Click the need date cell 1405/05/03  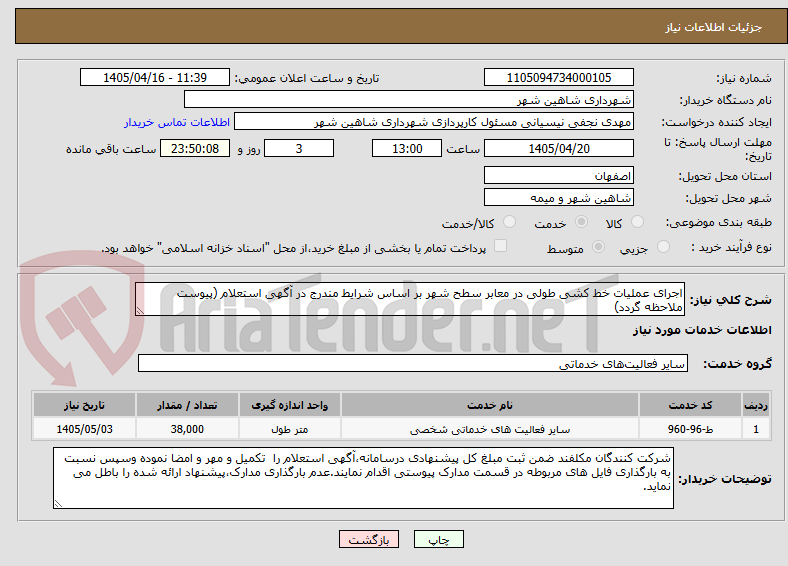(84, 429)
